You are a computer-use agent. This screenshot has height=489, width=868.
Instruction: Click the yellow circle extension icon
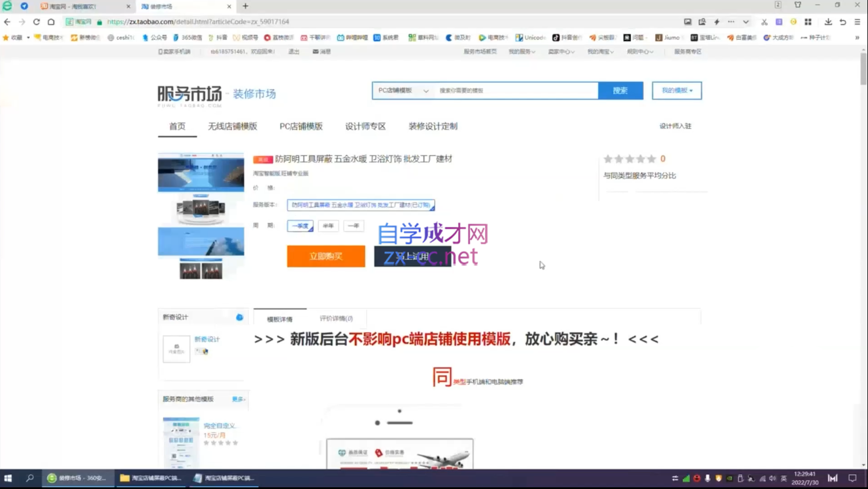point(793,22)
